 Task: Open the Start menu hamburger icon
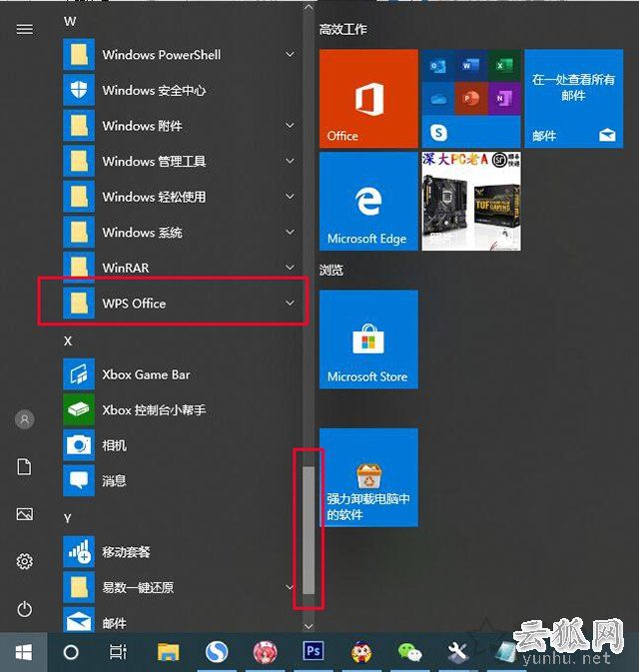point(24,29)
